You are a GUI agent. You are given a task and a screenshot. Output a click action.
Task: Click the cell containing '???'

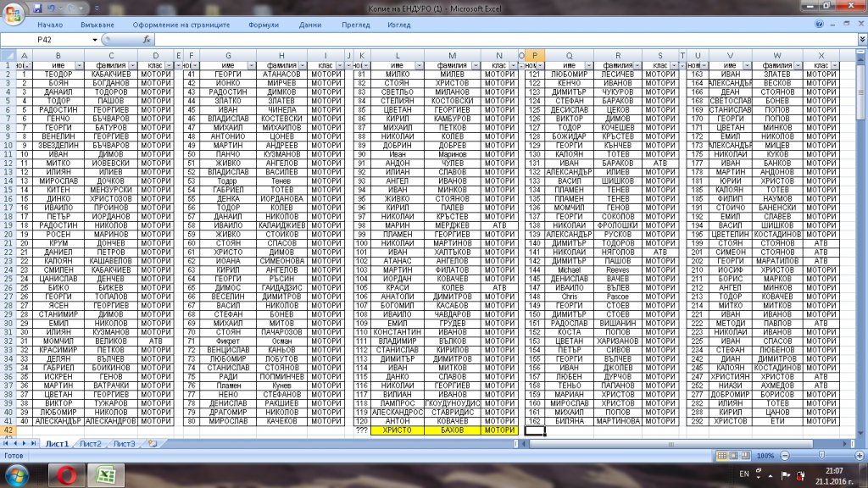[x=361, y=430]
